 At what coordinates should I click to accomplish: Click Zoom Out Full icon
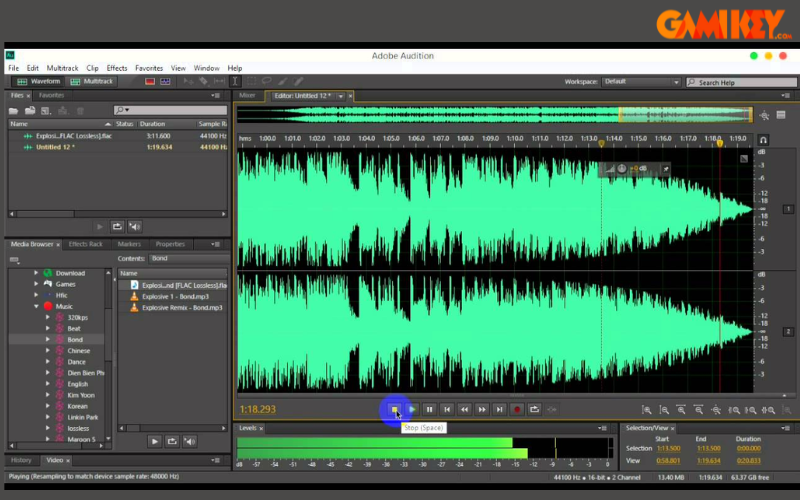[716, 410]
